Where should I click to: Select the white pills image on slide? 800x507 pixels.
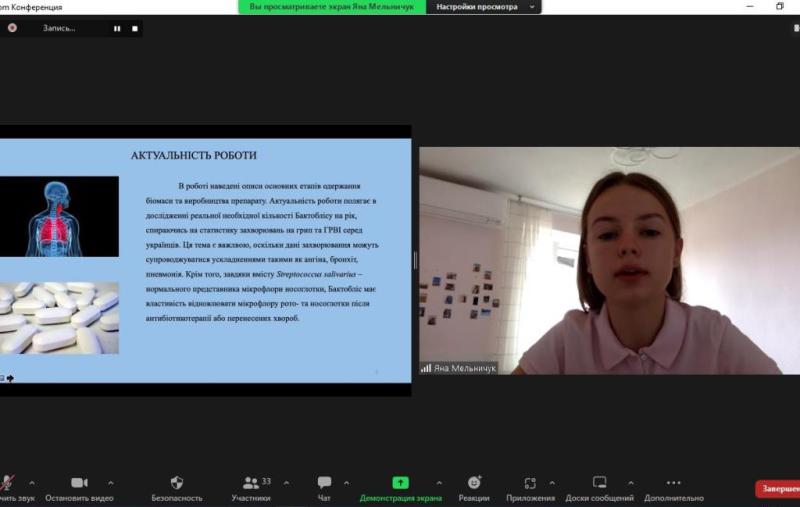point(59,318)
